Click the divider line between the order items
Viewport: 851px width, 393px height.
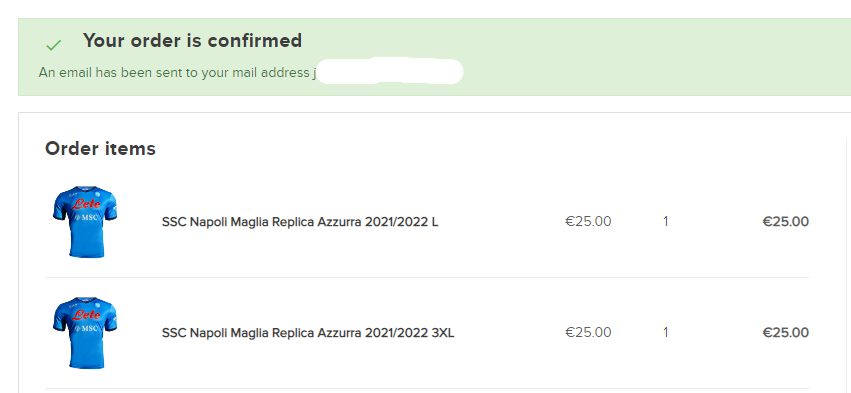(427, 277)
